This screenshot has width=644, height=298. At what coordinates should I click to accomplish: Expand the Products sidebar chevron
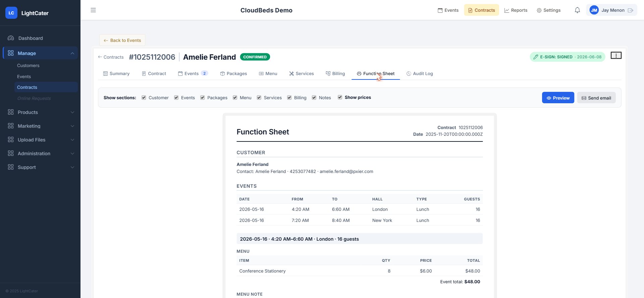[x=72, y=112]
